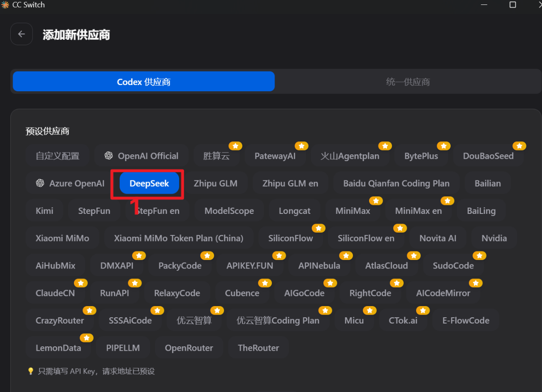Select Azure OpenAI preset

tap(70, 183)
